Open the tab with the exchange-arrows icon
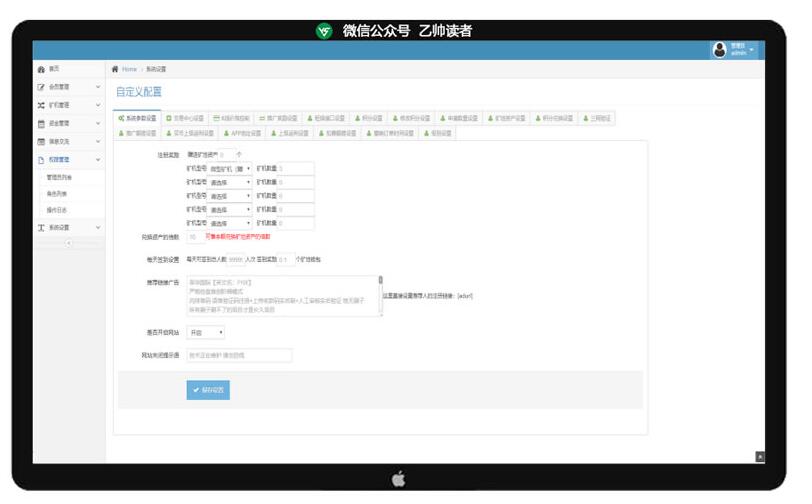Screen dimensions: 812x504 278,119
